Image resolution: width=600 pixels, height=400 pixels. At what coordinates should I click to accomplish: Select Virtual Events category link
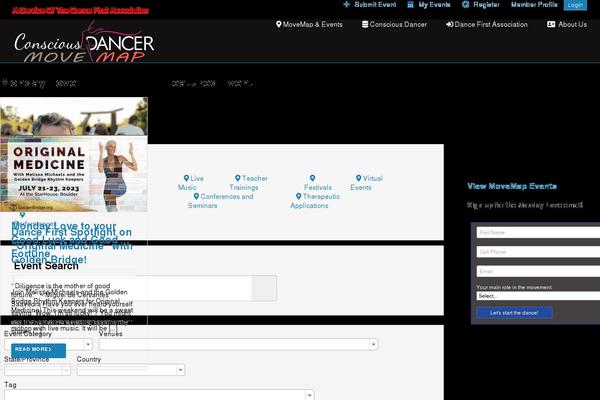coord(366,183)
